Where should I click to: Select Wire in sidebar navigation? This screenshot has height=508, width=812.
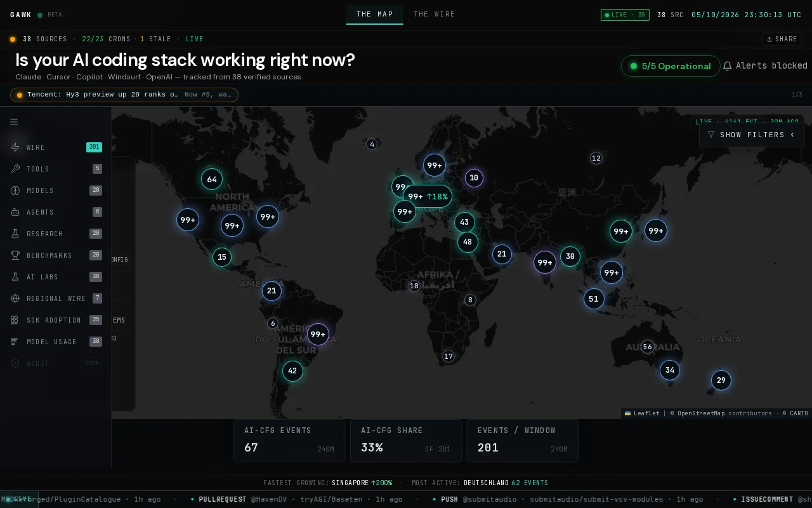click(x=56, y=147)
